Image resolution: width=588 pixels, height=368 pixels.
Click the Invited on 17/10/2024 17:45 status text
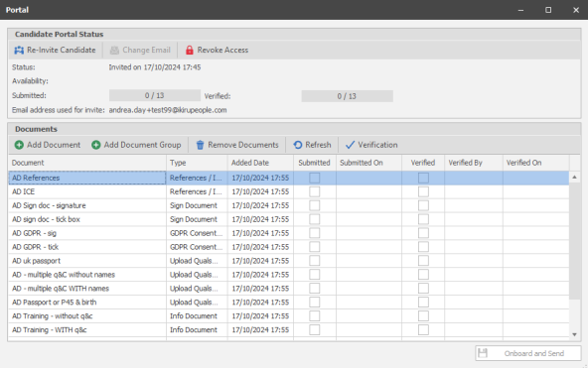point(155,67)
